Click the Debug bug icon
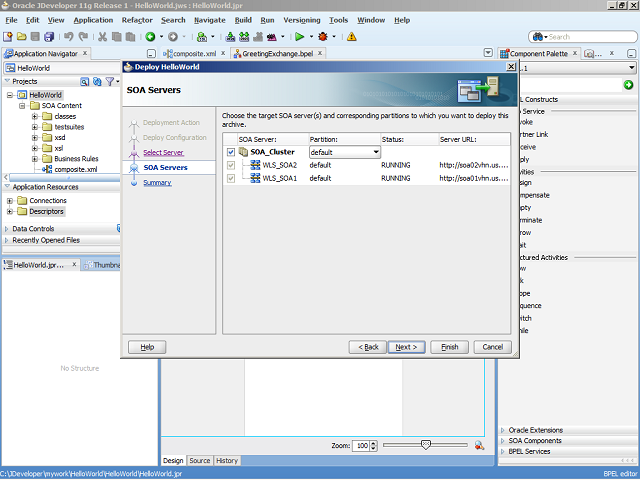Screen dimensions: 640x480 pos(322,37)
